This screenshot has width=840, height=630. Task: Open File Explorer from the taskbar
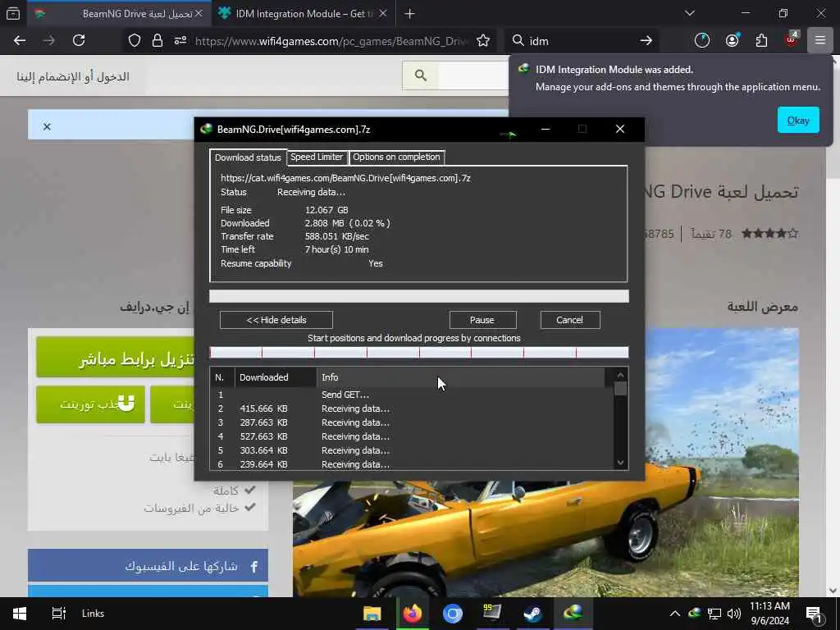372,614
